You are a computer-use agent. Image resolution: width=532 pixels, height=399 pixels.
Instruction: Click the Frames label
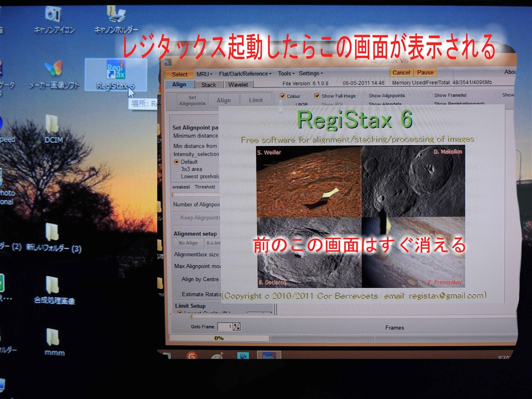tap(395, 328)
